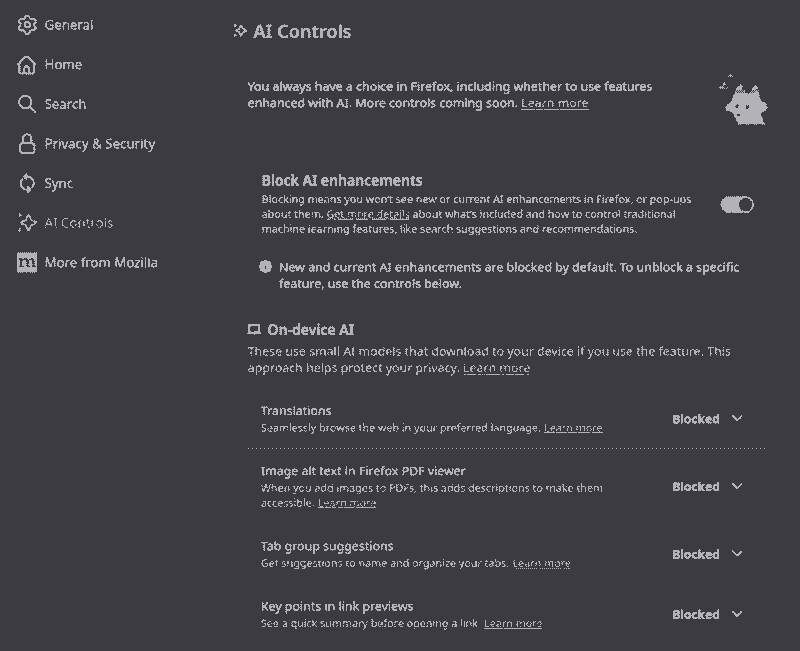Open the Tab group suggestions Blocked dropdown
This screenshot has width=800, height=651.
click(707, 554)
